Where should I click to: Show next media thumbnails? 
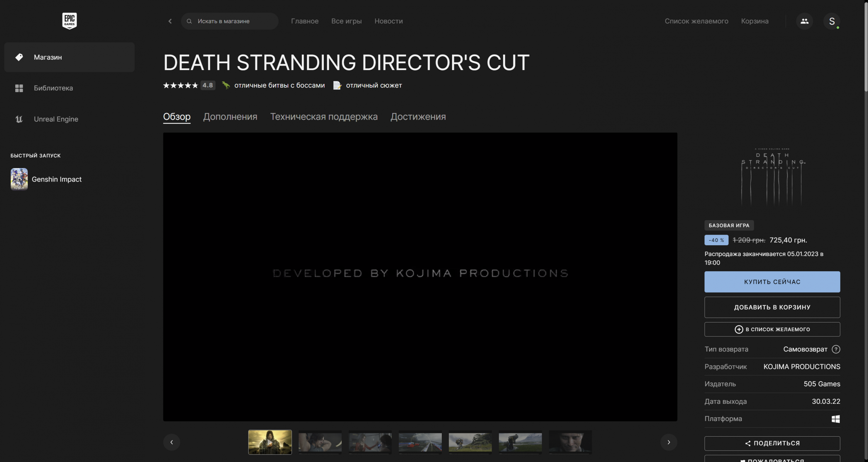click(x=669, y=442)
